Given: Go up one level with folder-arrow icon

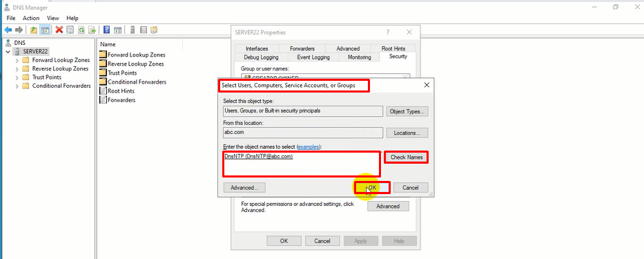Looking at the screenshot, I should click(x=34, y=30).
